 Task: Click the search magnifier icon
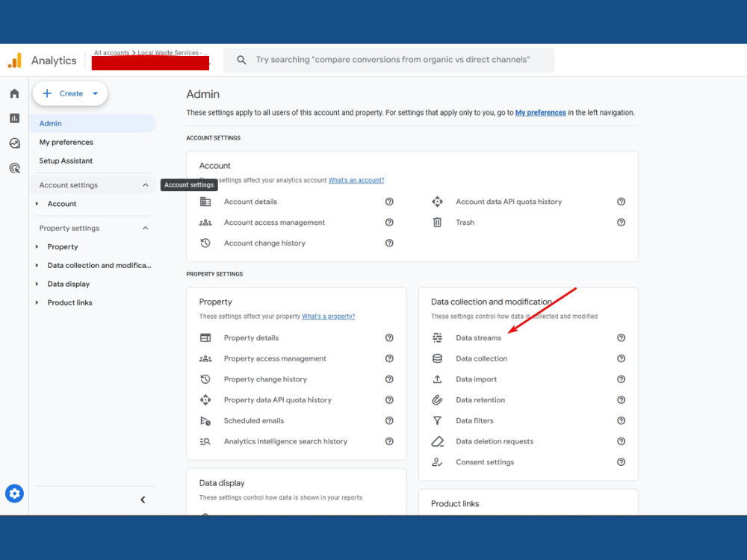241,60
